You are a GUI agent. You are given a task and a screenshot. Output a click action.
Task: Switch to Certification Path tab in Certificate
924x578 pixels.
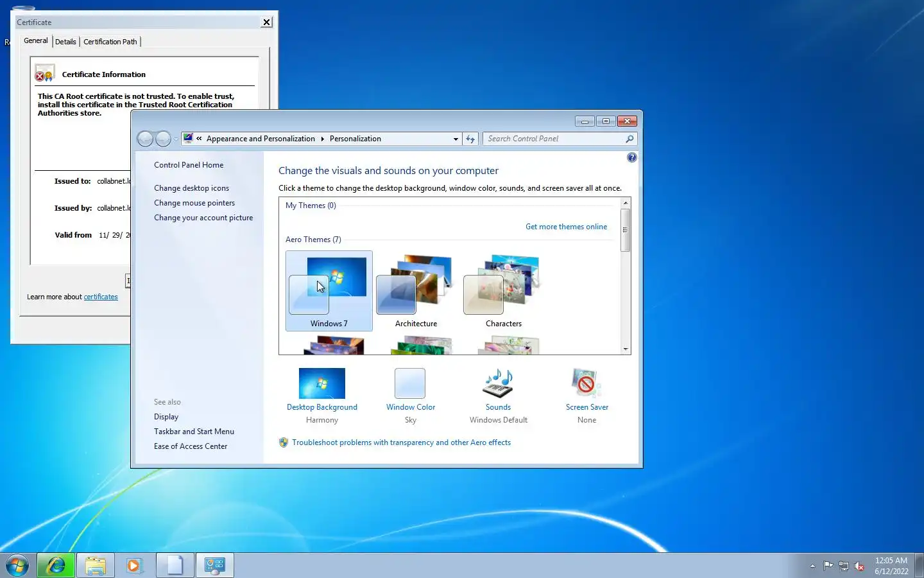pyautogui.click(x=110, y=42)
